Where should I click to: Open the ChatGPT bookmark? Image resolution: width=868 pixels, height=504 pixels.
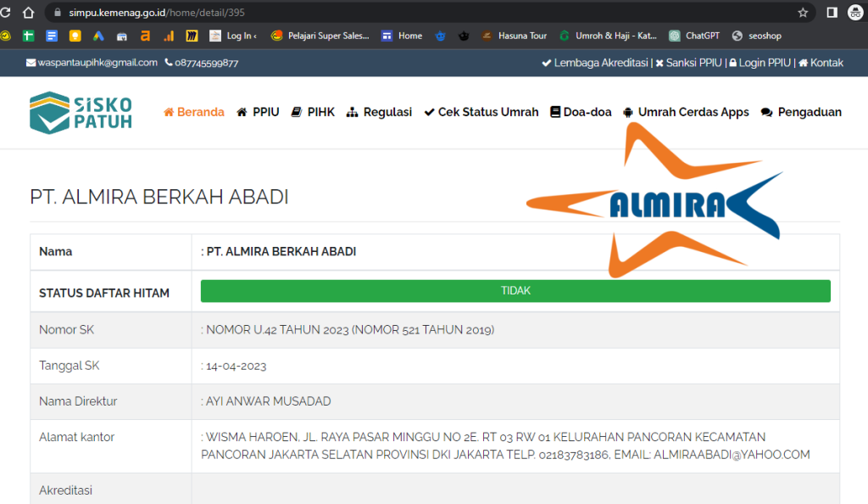(x=694, y=36)
